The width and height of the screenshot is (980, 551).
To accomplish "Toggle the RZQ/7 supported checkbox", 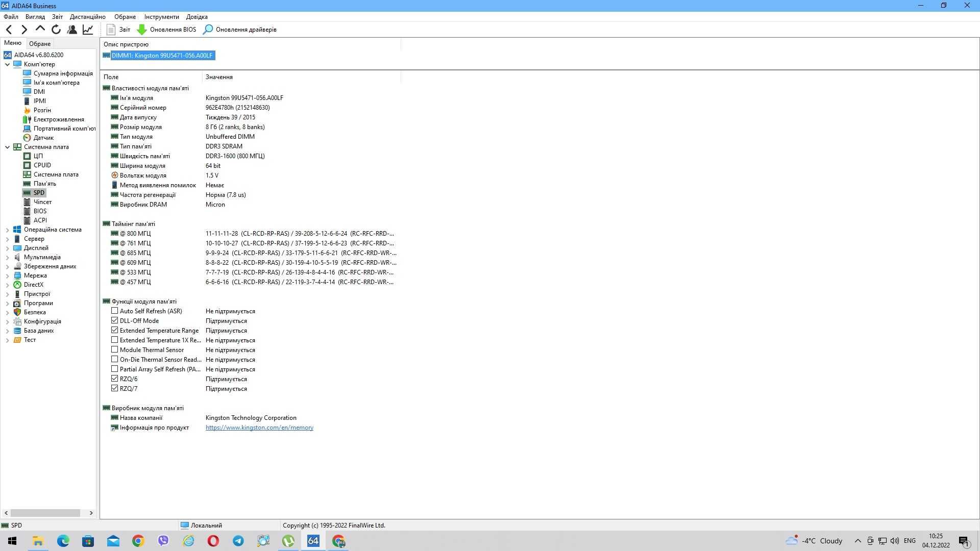I will [114, 388].
